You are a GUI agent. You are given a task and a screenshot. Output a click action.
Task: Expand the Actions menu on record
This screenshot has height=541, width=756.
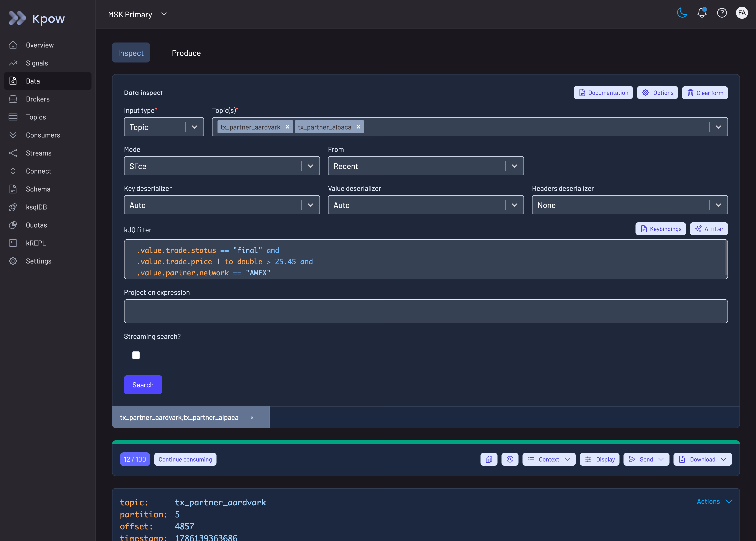pos(714,501)
